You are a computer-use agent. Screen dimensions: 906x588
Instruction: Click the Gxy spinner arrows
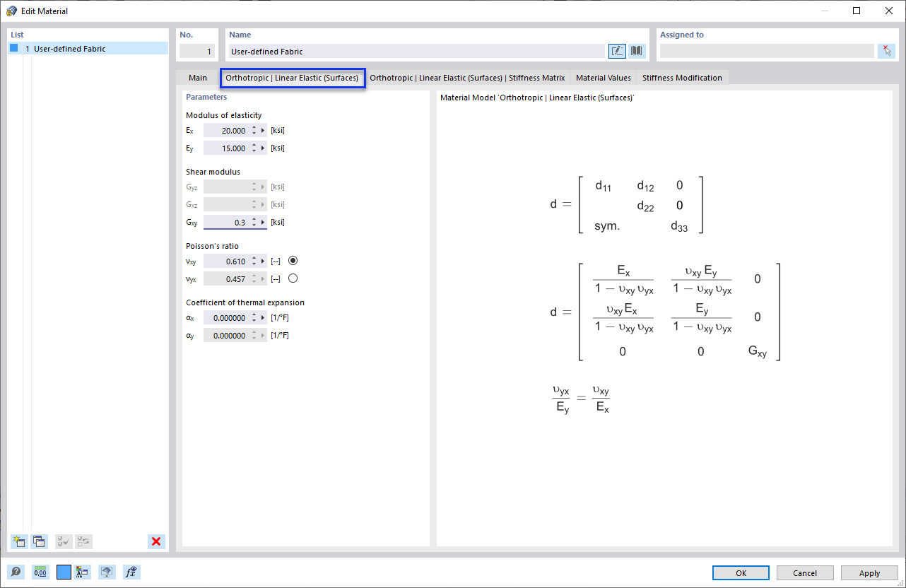point(254,223)
